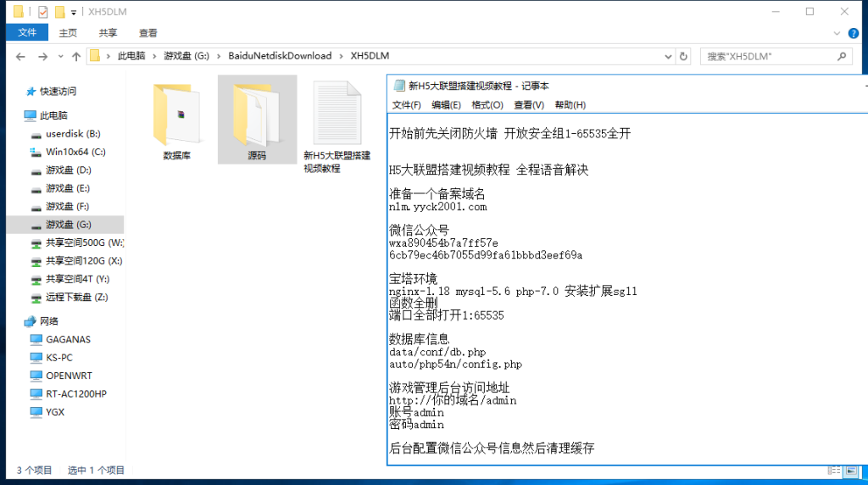This screenshot has height=485, width=868.
Task: Open Explorer help question mark icon
Action: coord(854,33)
